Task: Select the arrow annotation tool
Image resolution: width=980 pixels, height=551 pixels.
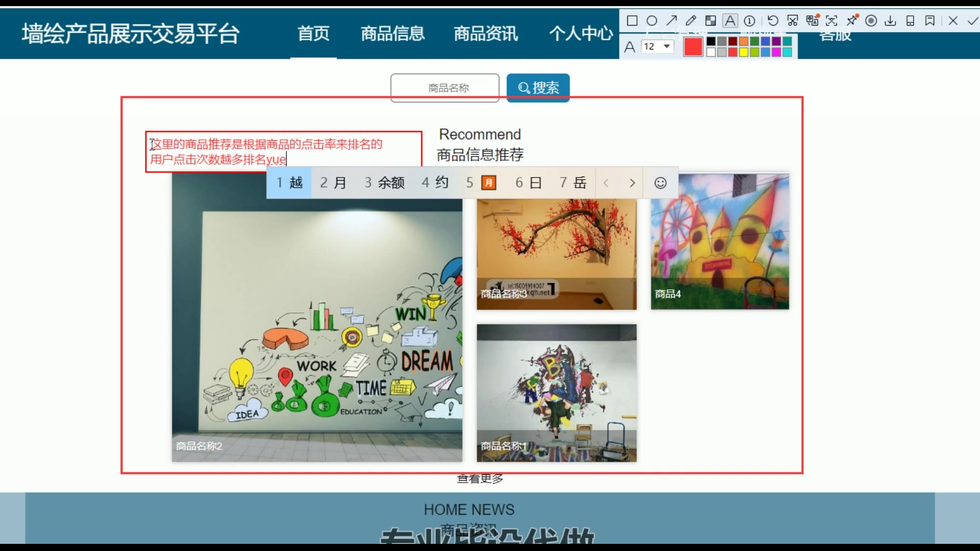Action: (x=671, y=20)
